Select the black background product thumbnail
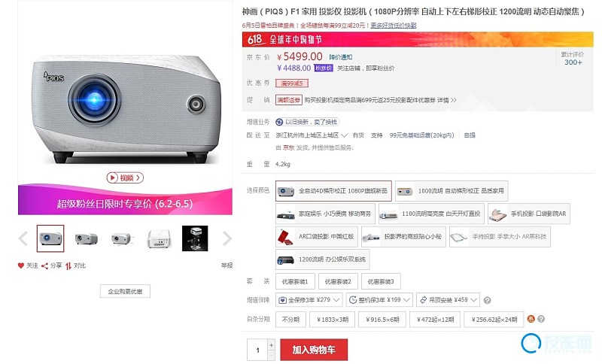The height and width of the screenshot is (364, 602). [195, 238]
